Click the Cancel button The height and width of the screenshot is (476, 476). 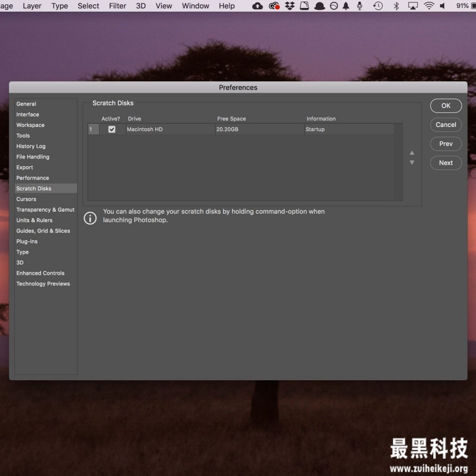click(x=446, y=125)
